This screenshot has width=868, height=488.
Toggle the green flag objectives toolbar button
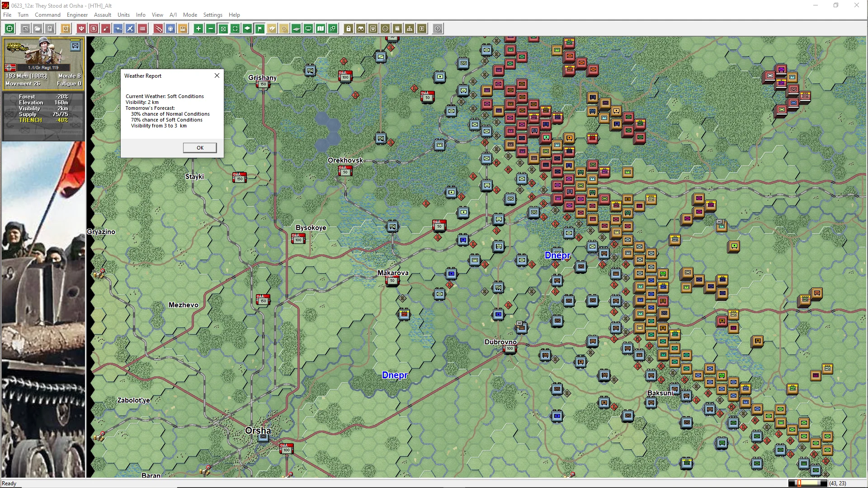[260, 29]
